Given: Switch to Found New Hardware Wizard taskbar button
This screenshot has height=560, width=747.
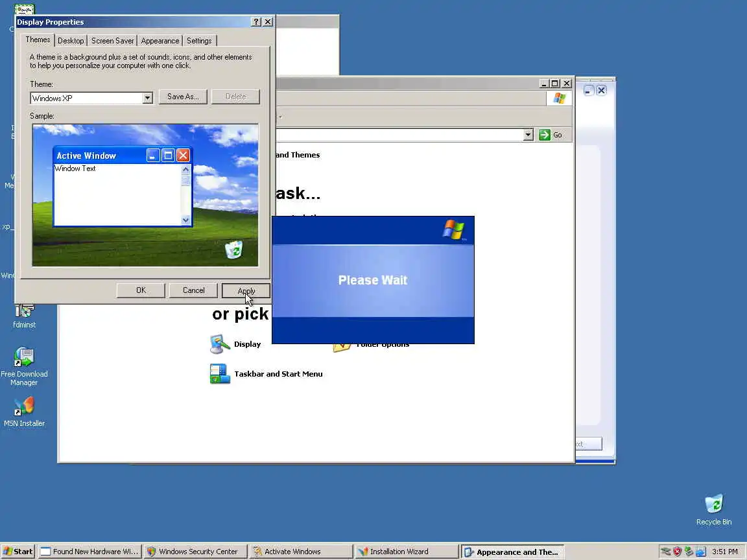Looking at the screenshot, I should pyautogui.click(x=89, y=552).
